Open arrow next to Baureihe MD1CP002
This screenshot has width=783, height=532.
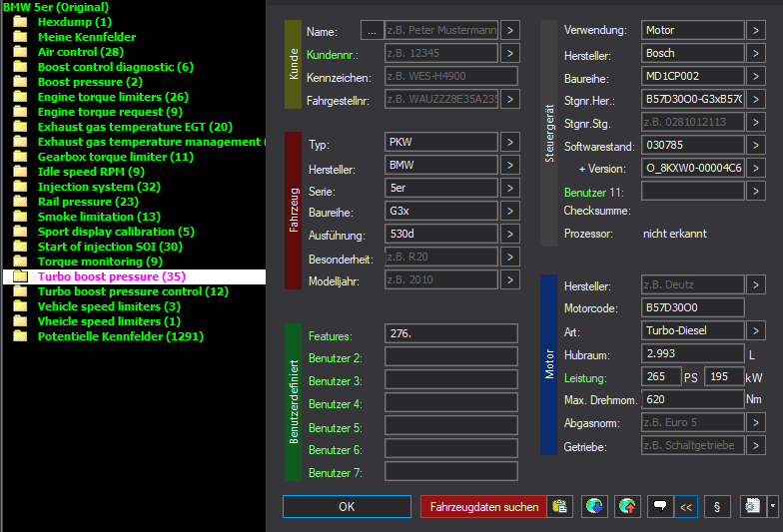[x=756, y=76]
